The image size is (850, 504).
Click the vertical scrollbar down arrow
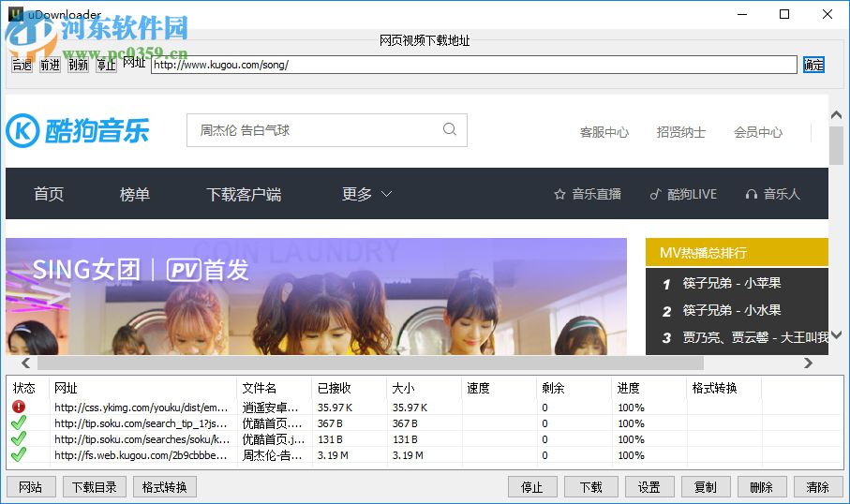pos(836,335)
